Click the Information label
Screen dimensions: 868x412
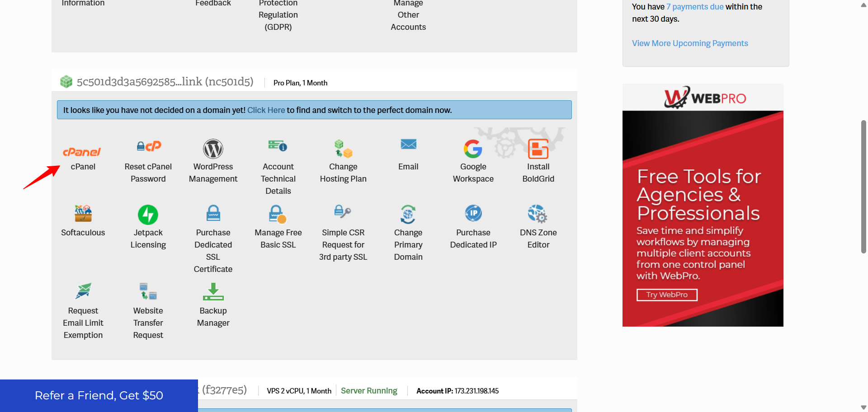click(83, 3)
